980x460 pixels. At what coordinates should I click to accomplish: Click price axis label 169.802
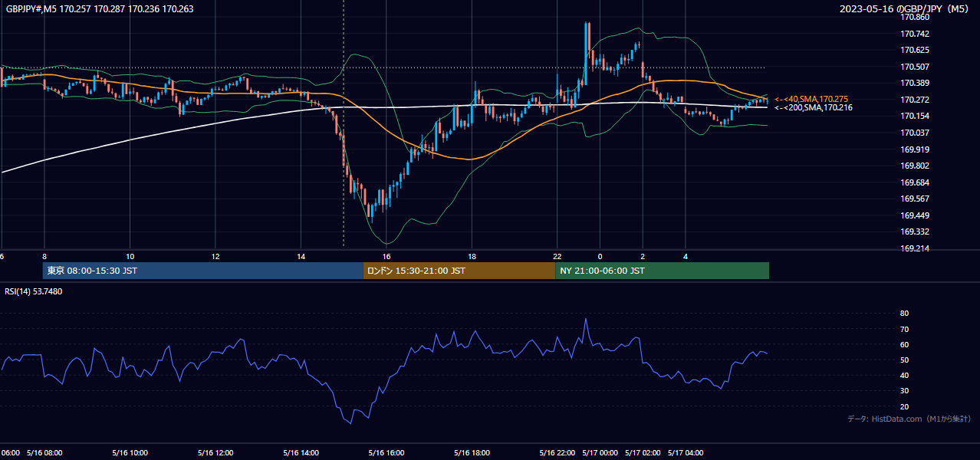[x=914, y=166]
